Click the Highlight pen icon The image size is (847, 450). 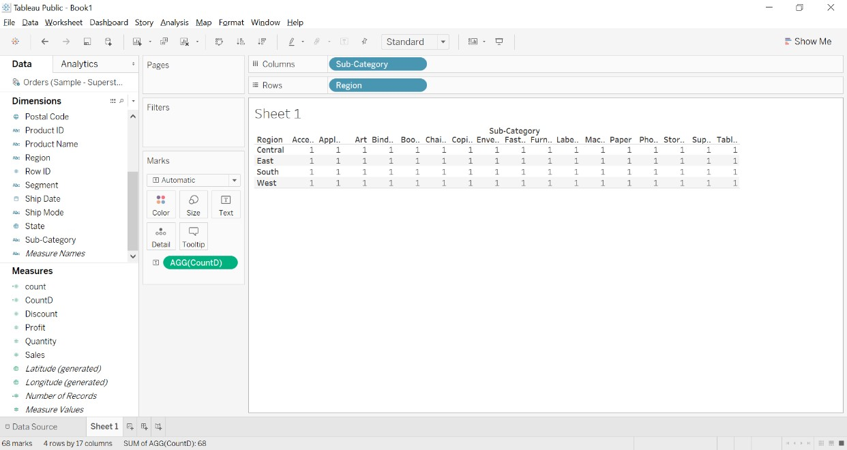click(x=292, y=42)
